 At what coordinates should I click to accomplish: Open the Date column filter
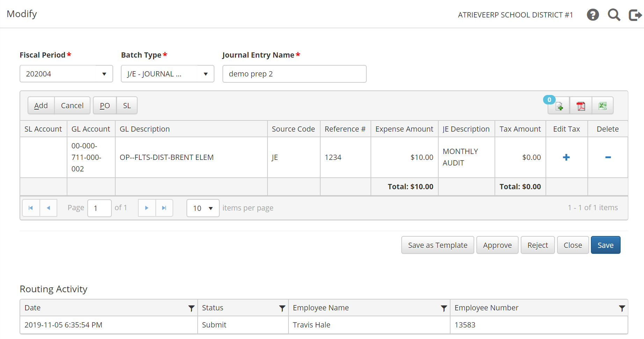191,308
